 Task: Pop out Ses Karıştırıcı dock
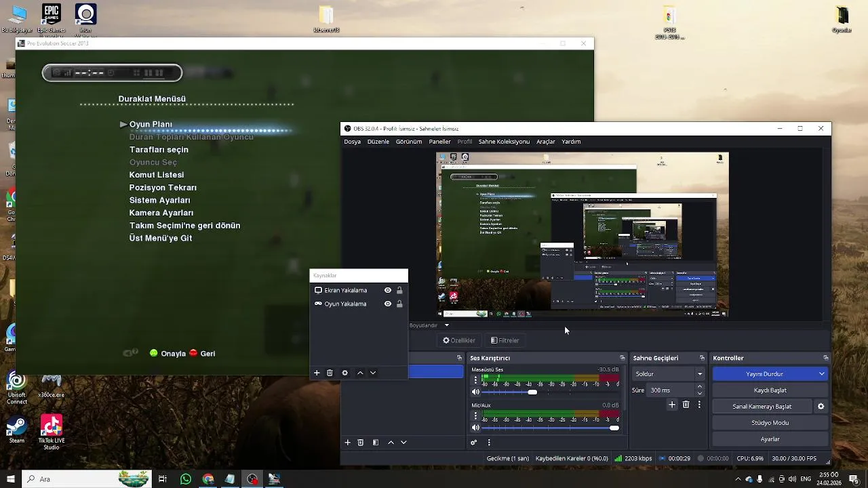coord(622,358)
